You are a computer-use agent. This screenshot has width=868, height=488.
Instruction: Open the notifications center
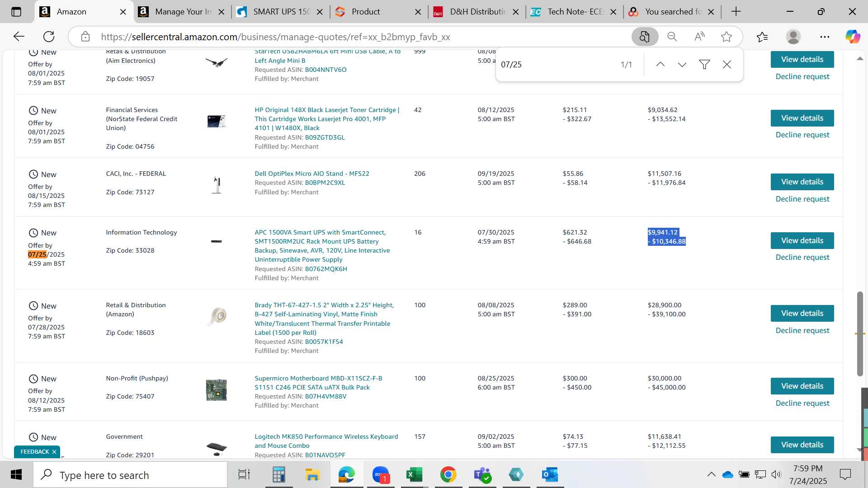click(x=845, y=474)
